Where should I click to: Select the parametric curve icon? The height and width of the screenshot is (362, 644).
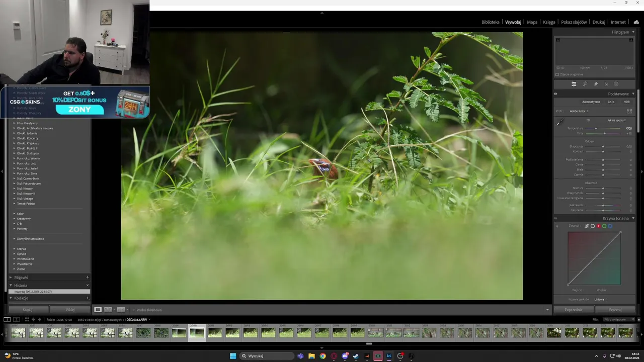pyautogui.click(x=587, y=226)
